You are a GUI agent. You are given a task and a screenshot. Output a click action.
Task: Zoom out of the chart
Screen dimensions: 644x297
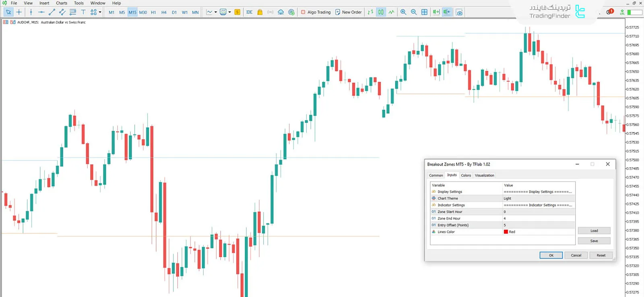pyautogui.click(x=414, y=12)
